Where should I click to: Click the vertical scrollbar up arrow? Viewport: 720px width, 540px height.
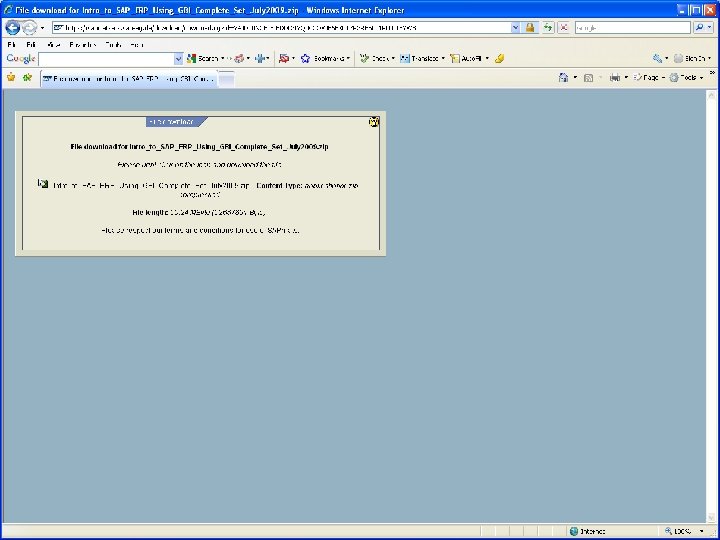(711, 95)
